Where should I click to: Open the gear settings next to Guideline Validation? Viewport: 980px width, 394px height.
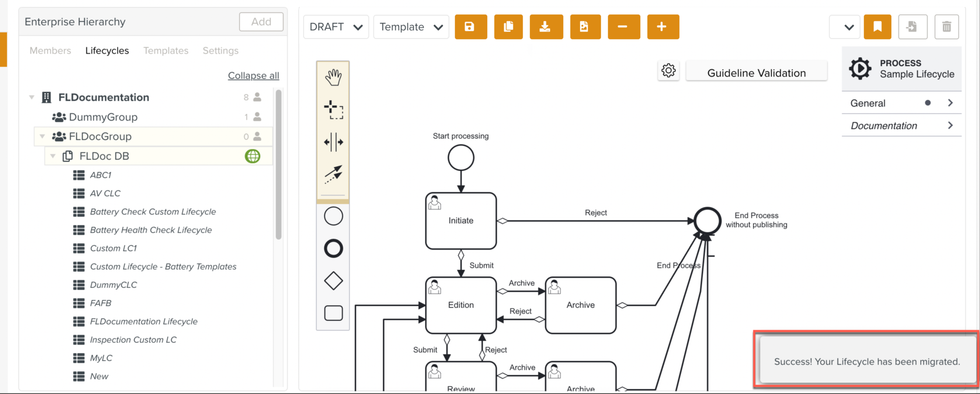pyautogui.click(x=668, y=71)
